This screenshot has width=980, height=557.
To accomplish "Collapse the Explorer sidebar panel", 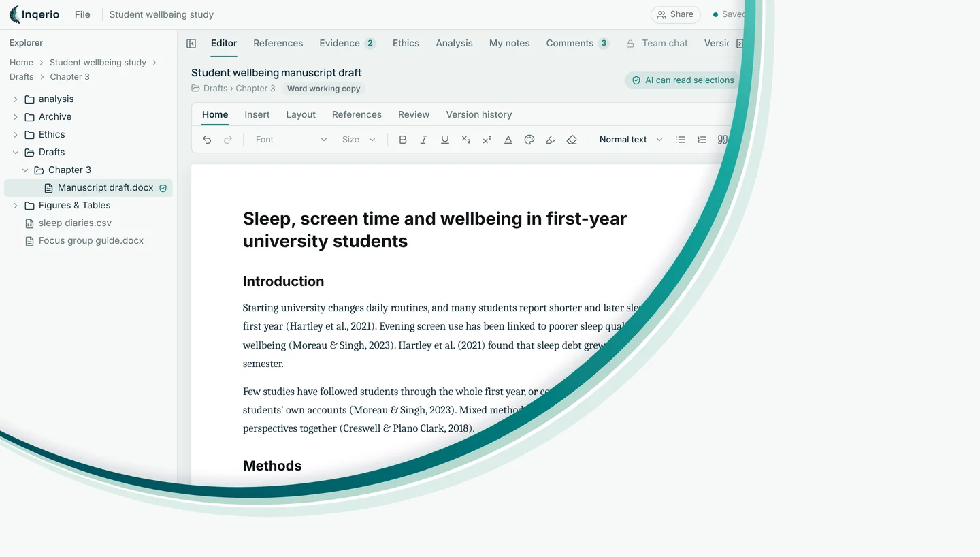I will pyautogui.click(x=191, y=44).
